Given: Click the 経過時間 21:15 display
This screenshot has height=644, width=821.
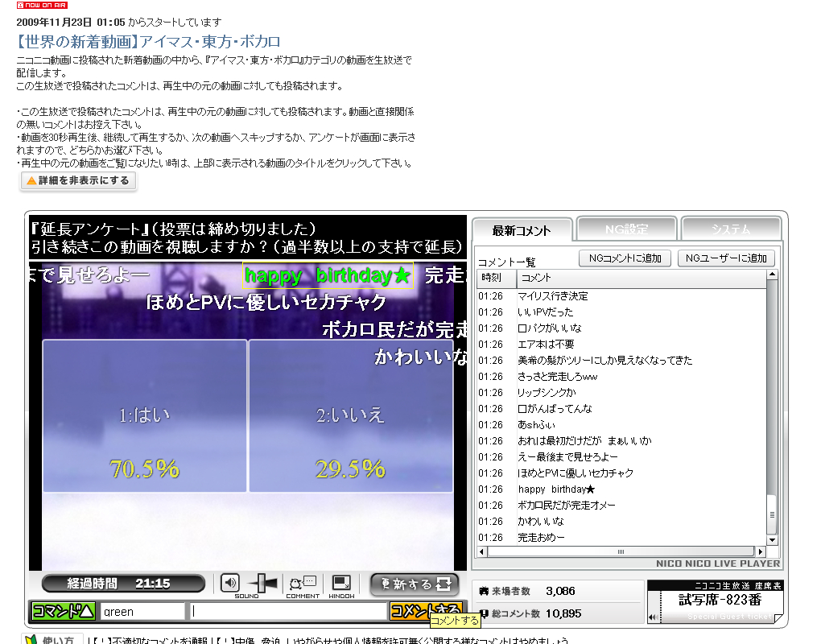Looking at the screenshot, I should (x=124, y=584).
